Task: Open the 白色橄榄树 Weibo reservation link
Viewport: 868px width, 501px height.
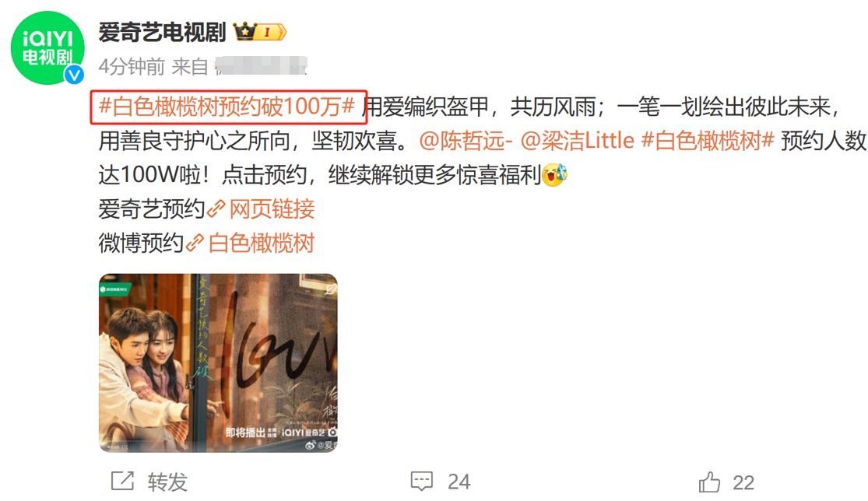Action: (x=262, y=243)
